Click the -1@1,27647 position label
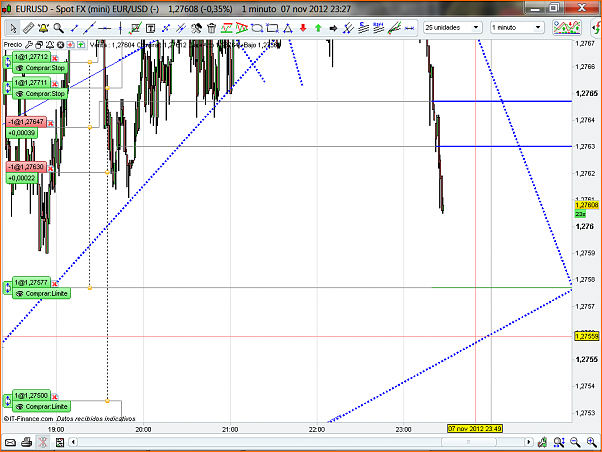Screen dimensions: 602x452 tap(26, 122)
